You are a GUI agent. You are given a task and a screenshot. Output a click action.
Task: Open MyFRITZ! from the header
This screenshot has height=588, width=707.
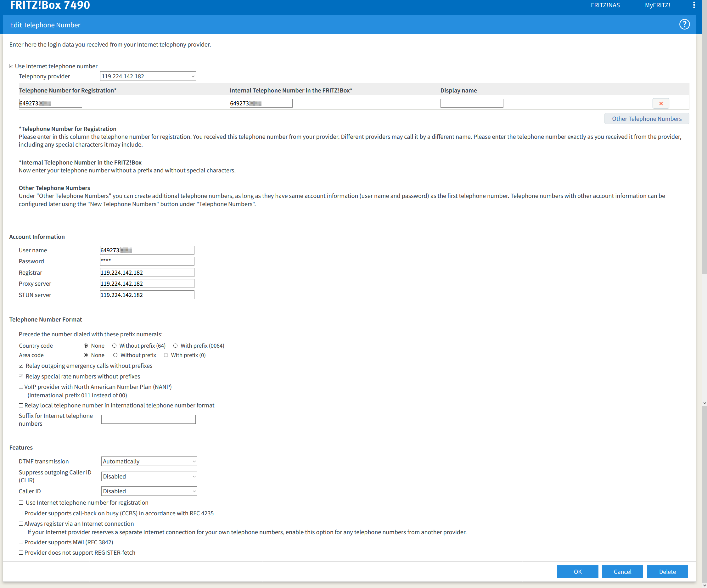657,5
